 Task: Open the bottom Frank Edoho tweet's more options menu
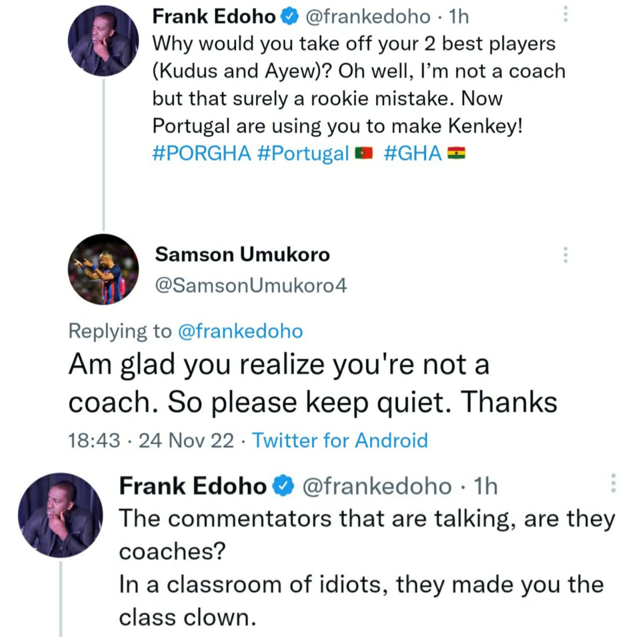(613, 483)
